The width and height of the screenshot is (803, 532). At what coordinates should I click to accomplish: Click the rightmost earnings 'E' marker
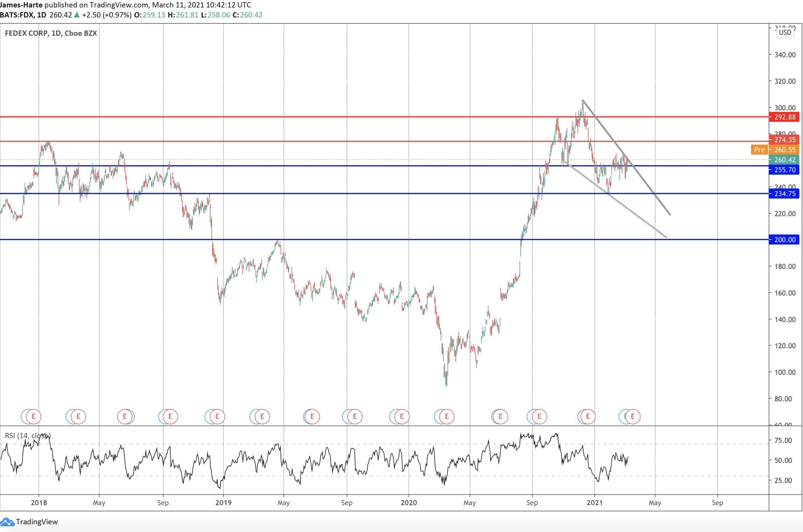pyautogui.click(x=633, y=416)
